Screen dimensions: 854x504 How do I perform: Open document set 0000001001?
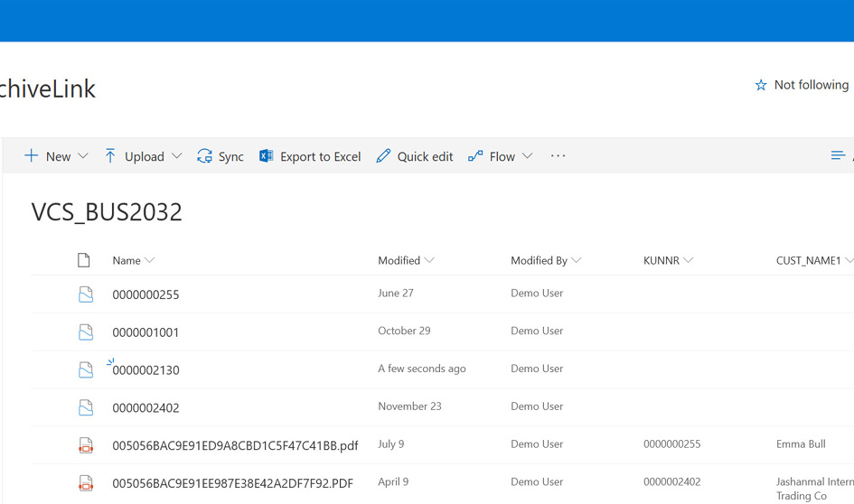[x=145, y=332]
